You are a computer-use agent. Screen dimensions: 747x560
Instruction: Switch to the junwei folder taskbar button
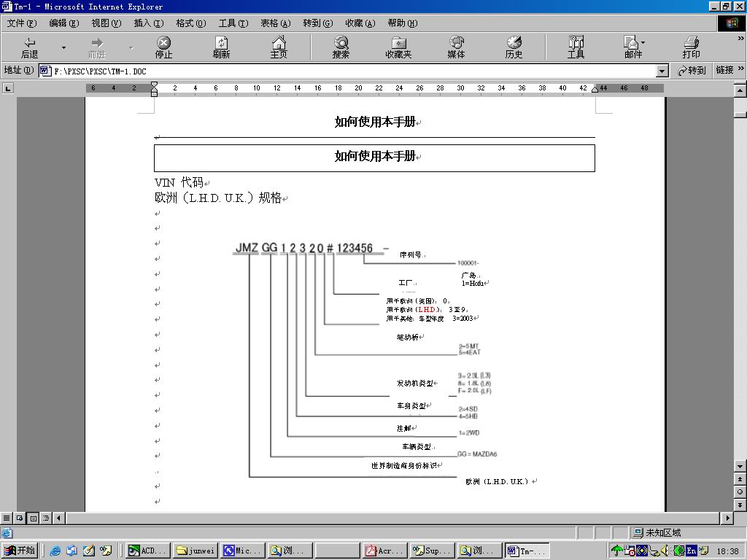coord(195,551)
